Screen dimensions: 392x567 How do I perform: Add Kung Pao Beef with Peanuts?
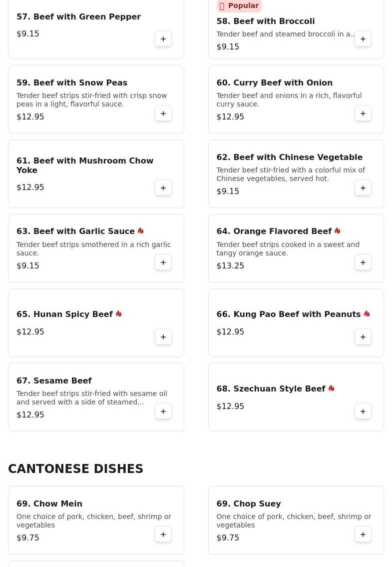363,337
